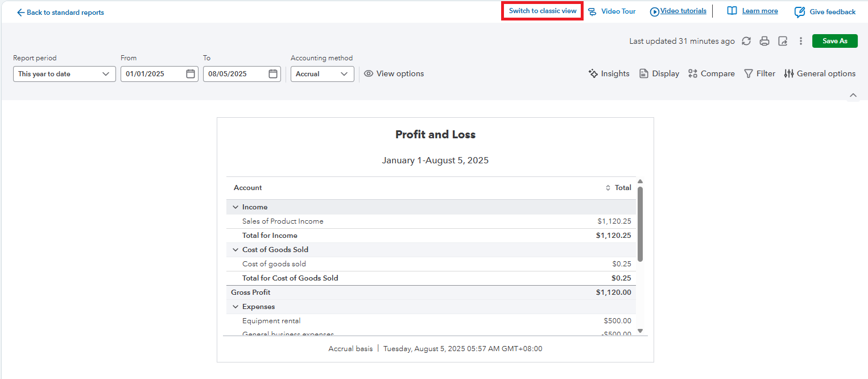Open the From date calendar picker
This screenshot has height=379, width=868.
(x=191, y=74)
